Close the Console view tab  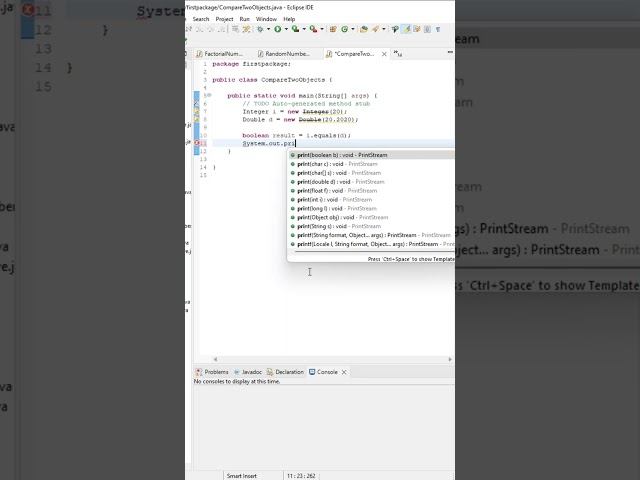pos(344,372)
